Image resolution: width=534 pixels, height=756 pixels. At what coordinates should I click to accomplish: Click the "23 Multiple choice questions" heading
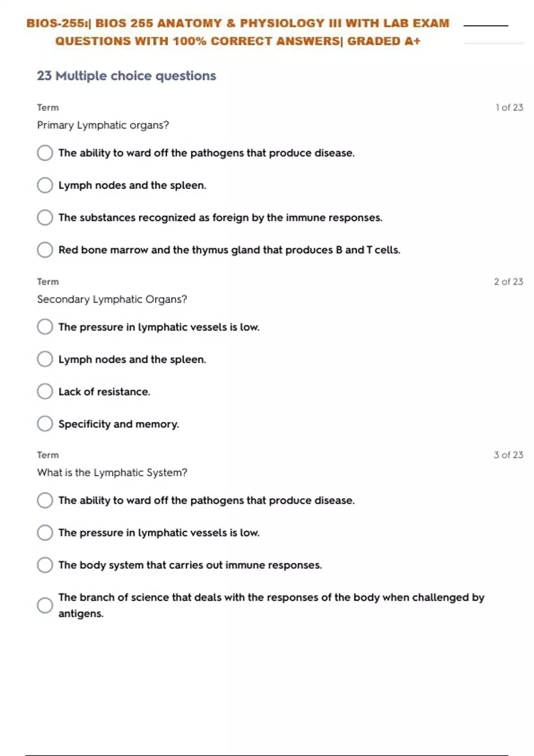click(126, 76)
